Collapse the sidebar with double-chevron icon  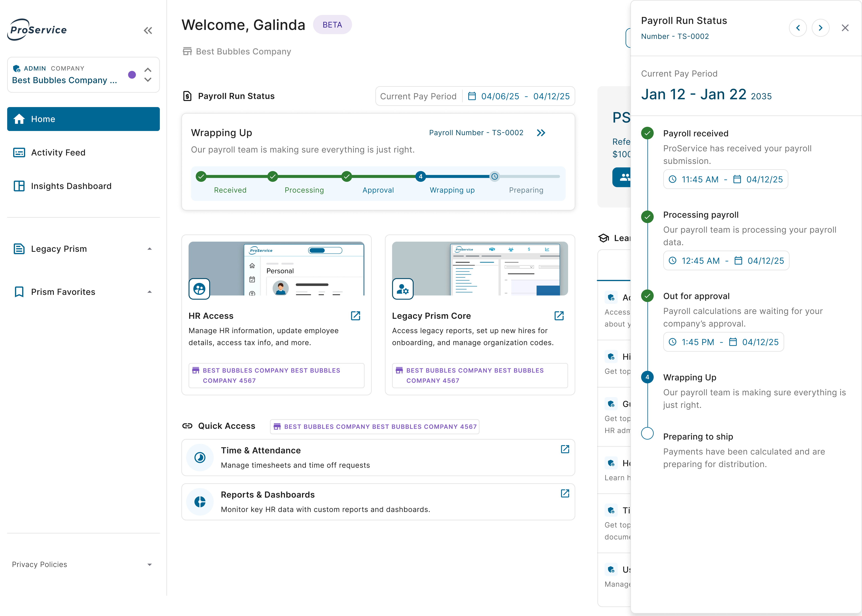coord(148,31)
